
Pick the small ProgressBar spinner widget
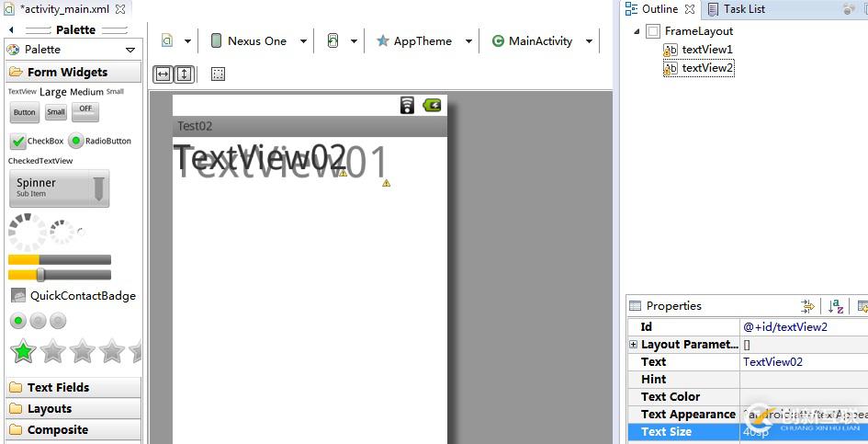[81, 233]
